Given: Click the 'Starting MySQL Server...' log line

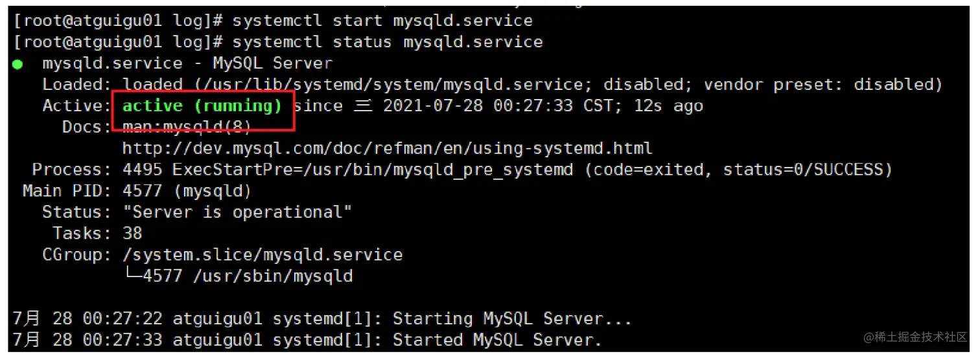Looking at the screenshot, I should (x=321, y=319).
